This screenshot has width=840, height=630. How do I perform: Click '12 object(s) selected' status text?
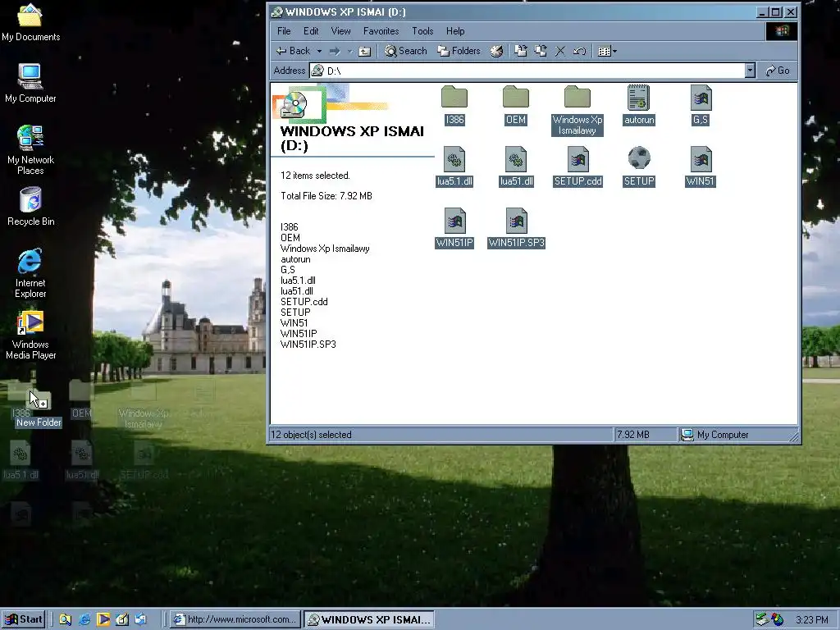coord(311,435)
